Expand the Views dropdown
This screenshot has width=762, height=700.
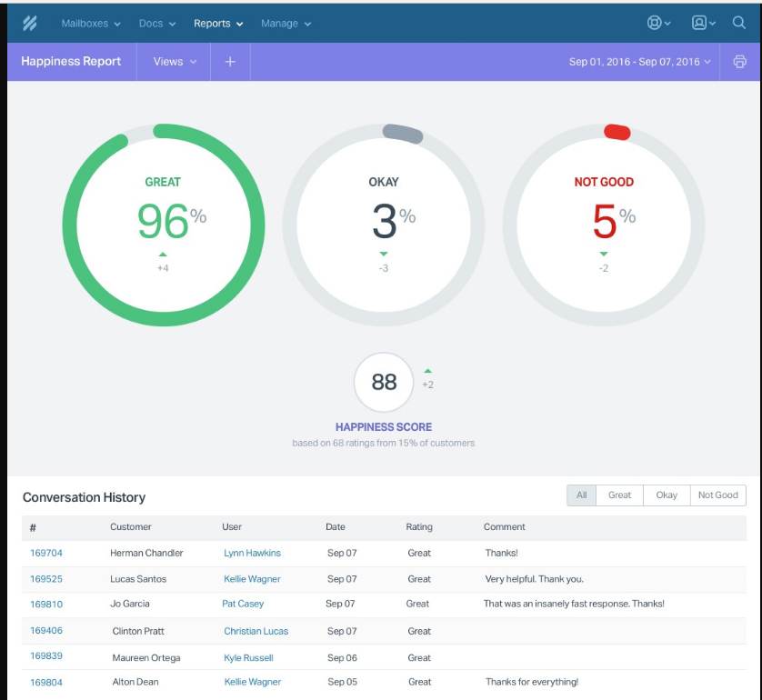point(174,62)
